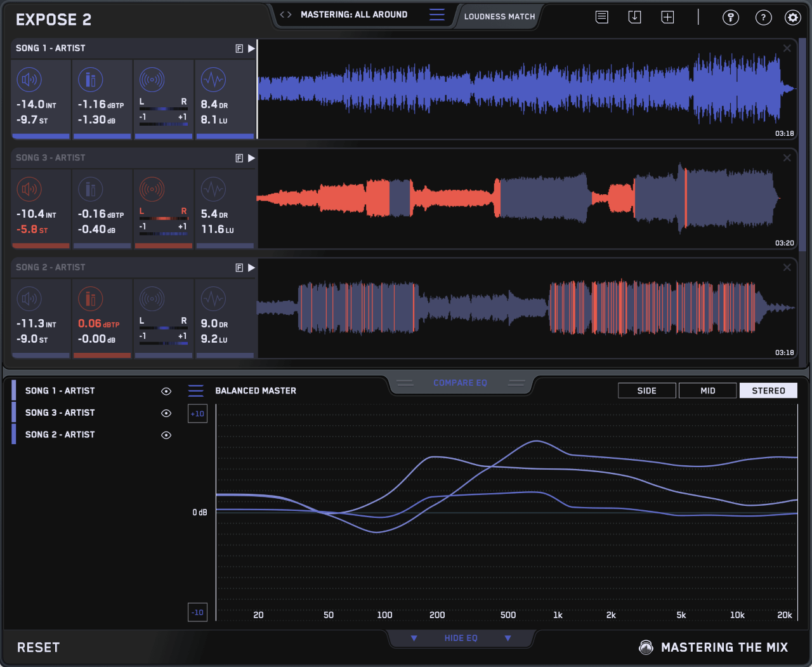The width and height of the screenshot is (812, 667).
Task: Collapse the EQ panel using HIDE EQ
Action: click(x=461, y=638)
